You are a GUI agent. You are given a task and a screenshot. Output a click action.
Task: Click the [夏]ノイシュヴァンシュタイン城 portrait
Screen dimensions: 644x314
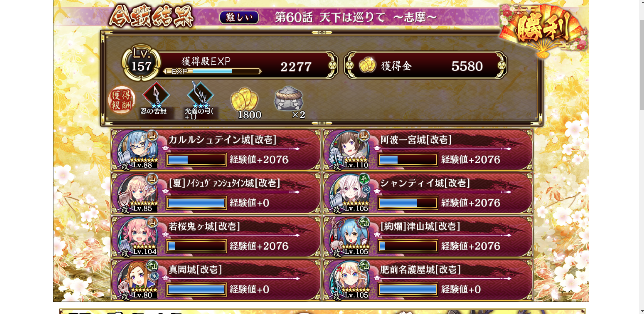[138, 193]
